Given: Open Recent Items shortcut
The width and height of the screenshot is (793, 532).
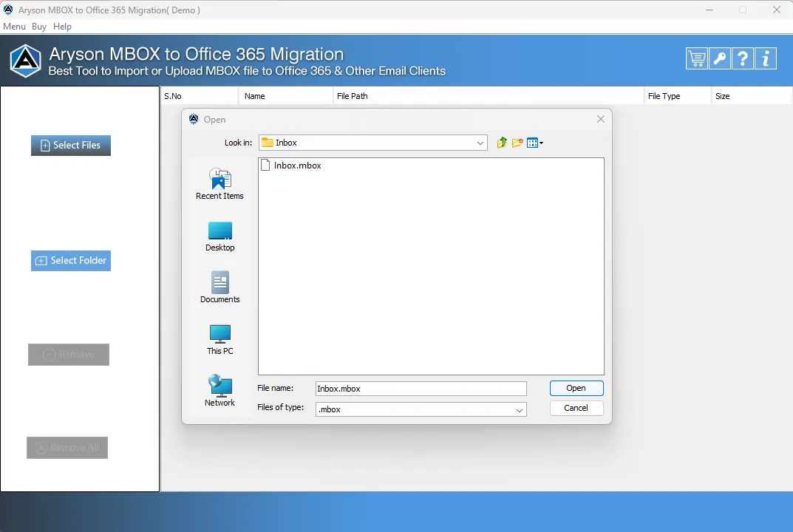Looking at the screenshot, I should coord(219,184).
